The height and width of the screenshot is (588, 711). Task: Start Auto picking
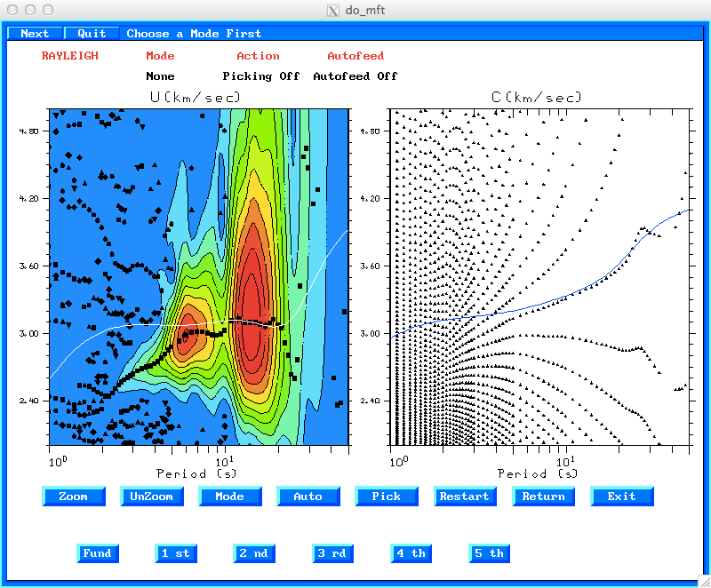point(308,497)
